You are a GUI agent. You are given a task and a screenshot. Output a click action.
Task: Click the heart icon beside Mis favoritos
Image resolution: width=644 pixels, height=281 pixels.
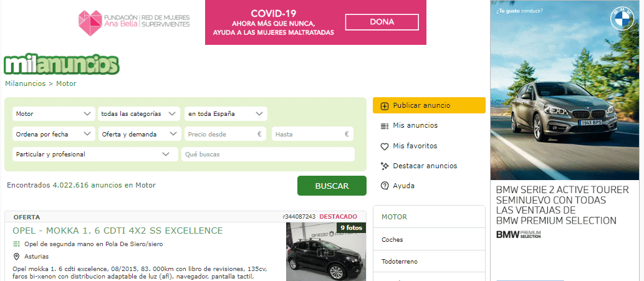pyautogui.click(x=385, y=146)
